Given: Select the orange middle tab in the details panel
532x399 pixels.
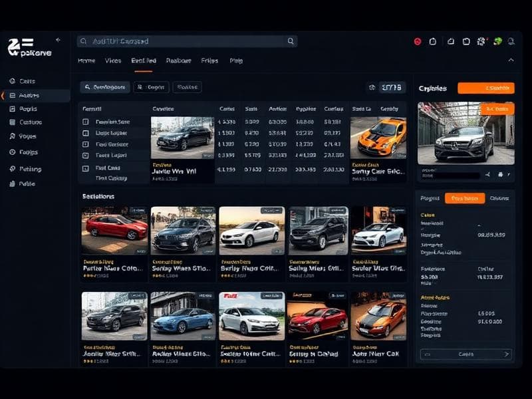Looking at the screenshot, I should [x=465, y=198].
